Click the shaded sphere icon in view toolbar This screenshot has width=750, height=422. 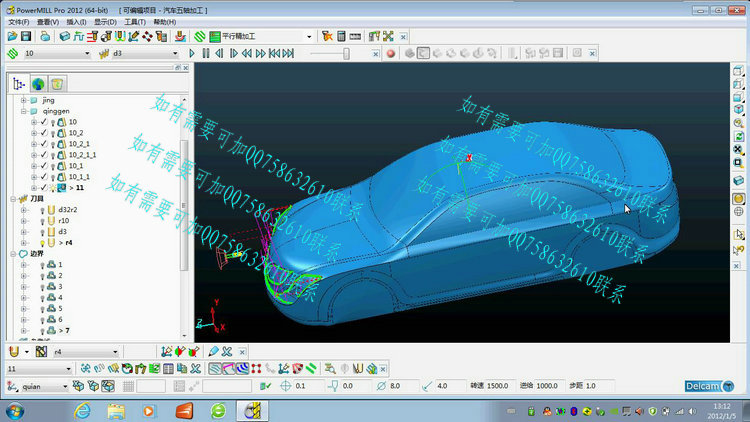739,198
